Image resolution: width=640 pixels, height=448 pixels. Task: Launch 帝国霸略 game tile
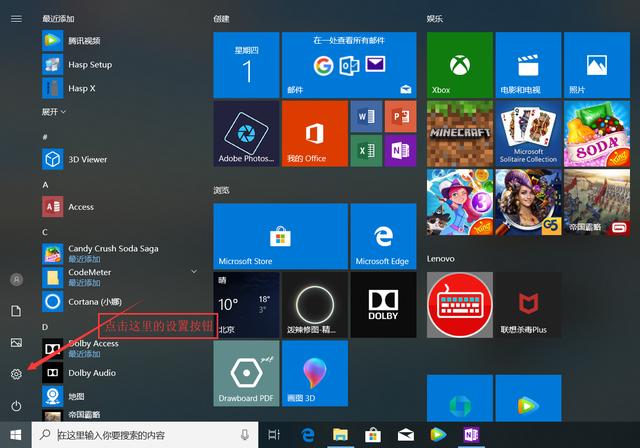tap(597, 202)
